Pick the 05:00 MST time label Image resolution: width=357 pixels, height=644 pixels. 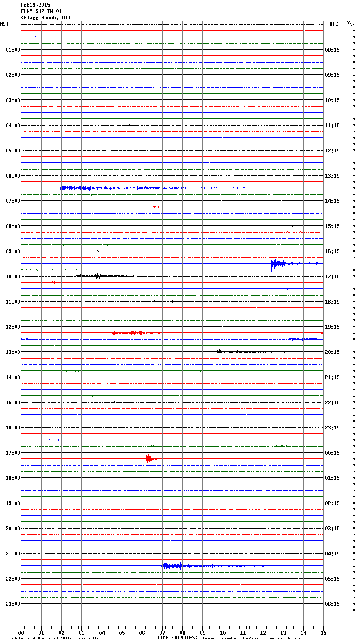coord(13,151)
